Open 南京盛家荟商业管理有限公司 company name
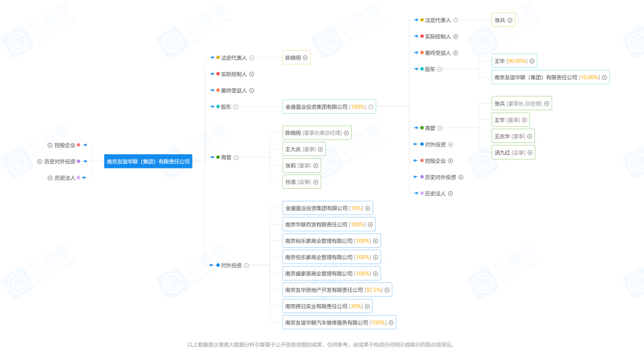The image size is (644, 355). pos(318,274)
